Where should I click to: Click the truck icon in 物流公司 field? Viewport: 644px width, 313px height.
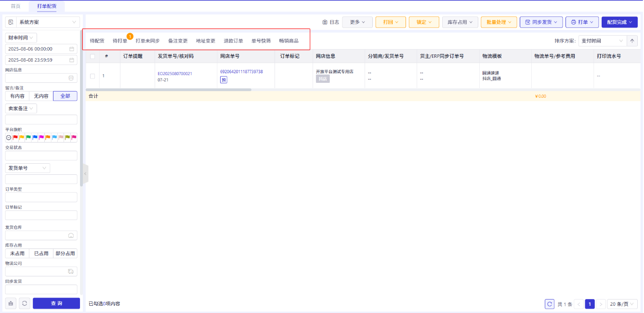coord(71,272)
